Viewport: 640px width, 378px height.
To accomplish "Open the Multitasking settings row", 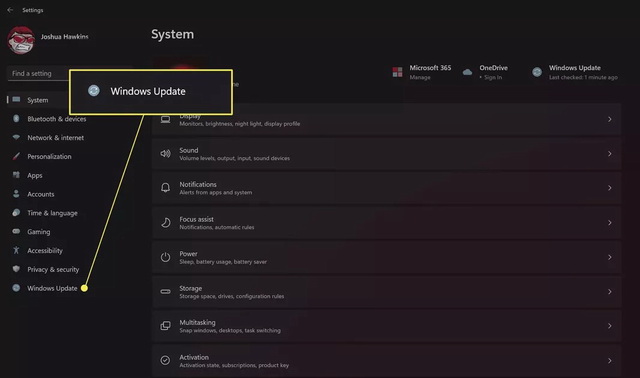I will [x=386, y=326].
